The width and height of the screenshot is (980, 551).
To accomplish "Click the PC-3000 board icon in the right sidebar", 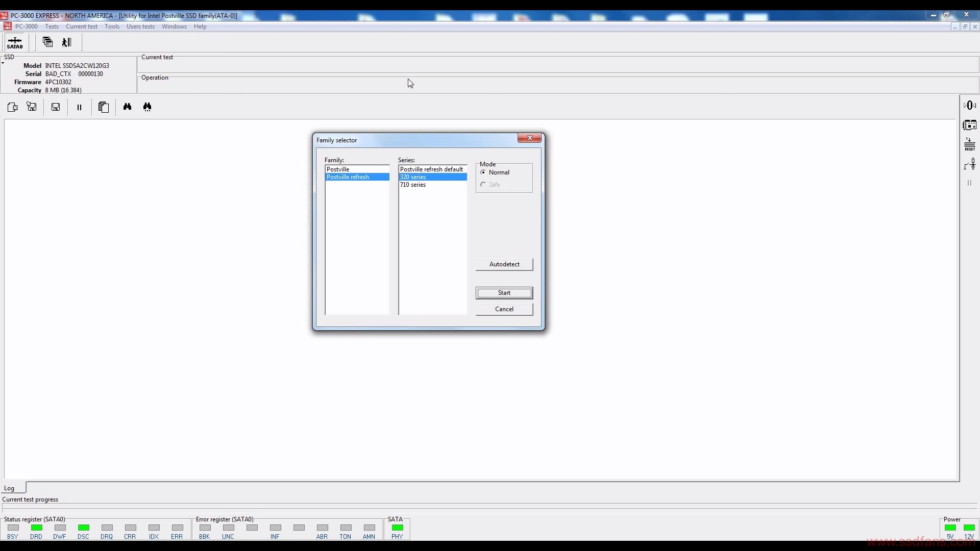I will [970, 125].
